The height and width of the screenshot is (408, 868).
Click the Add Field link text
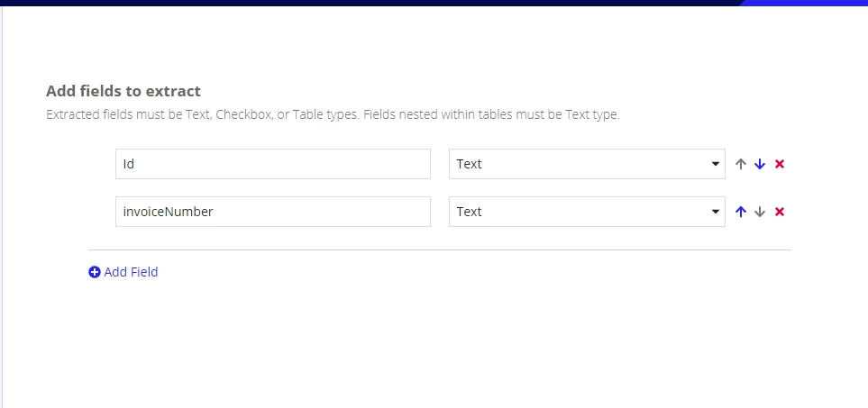click(x=132, y=272)
